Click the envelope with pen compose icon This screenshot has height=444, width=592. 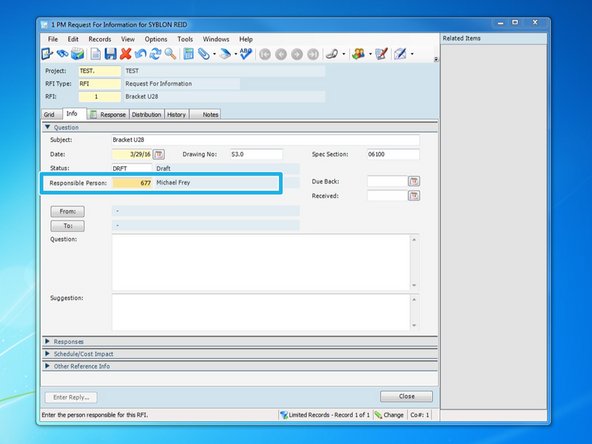tap(400, 54)
